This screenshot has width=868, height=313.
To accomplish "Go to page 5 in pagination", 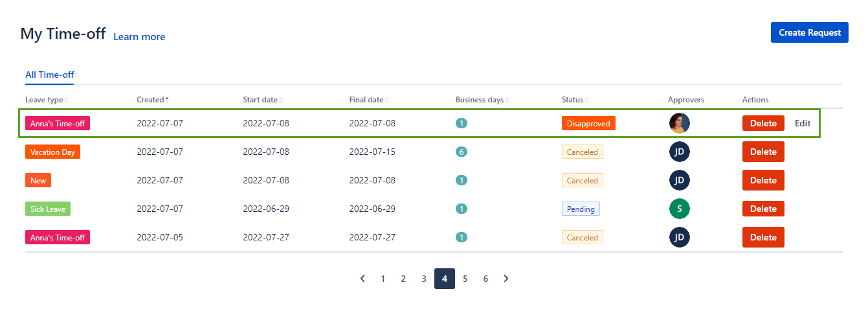I will 465,279.
